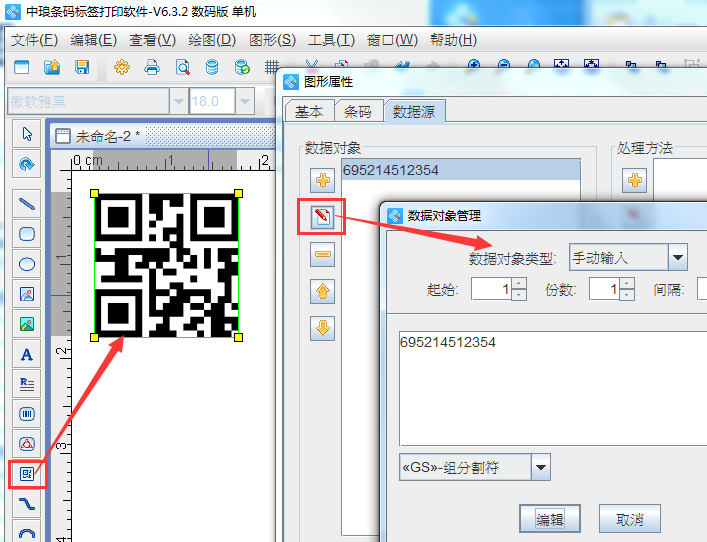Select the green image tool

point(27,324)
